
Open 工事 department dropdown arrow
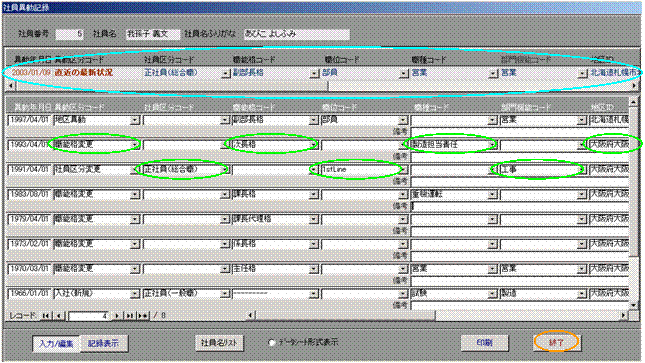[x=582, y=170]
